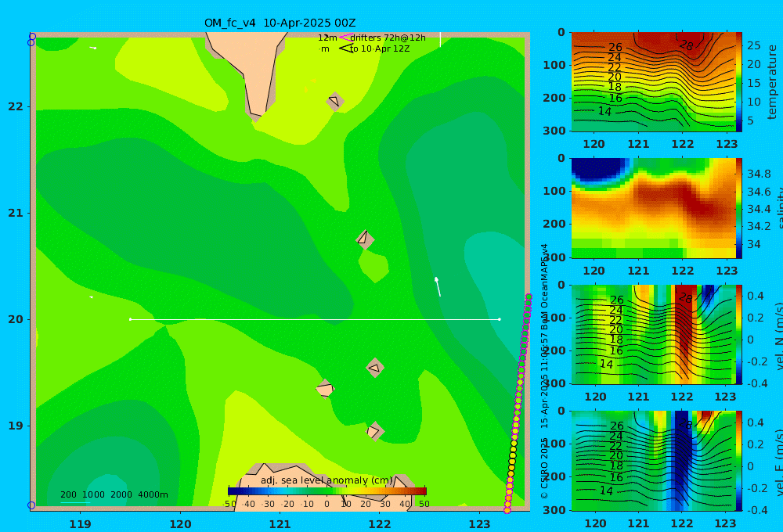Click longitude label 121 on the main map
The width and height of the screenshot is (783, 532).
point(280,524)
